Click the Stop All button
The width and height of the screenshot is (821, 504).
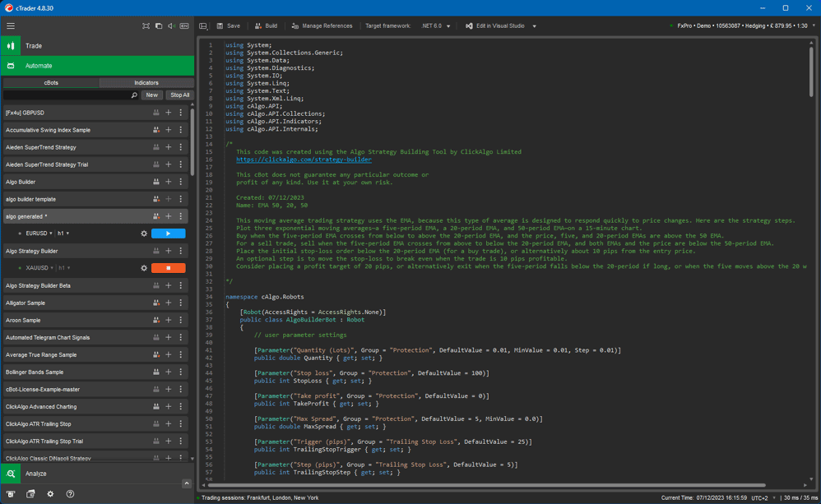(179, 95)
